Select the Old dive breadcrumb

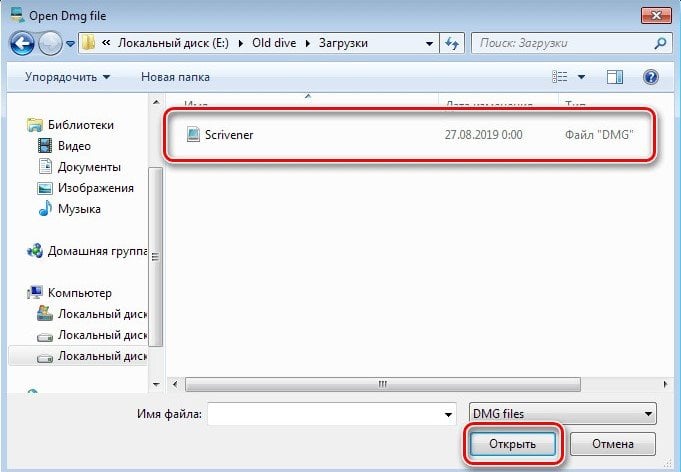[x=274, y=43]
